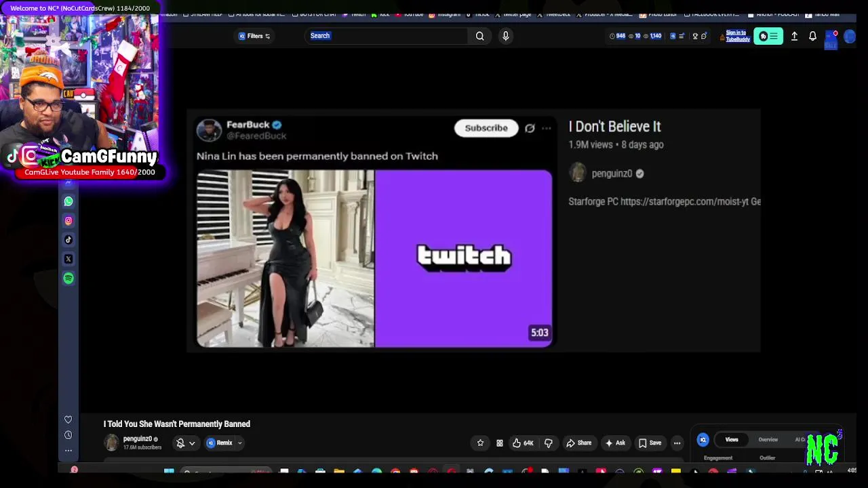Click the WhatsApp sidebar icon
Viewport: 868px width, 488px height.
point(68,201)
